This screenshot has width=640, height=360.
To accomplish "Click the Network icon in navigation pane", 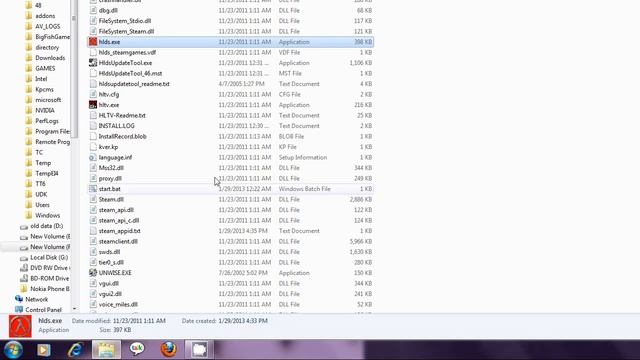I will point(18,299).
